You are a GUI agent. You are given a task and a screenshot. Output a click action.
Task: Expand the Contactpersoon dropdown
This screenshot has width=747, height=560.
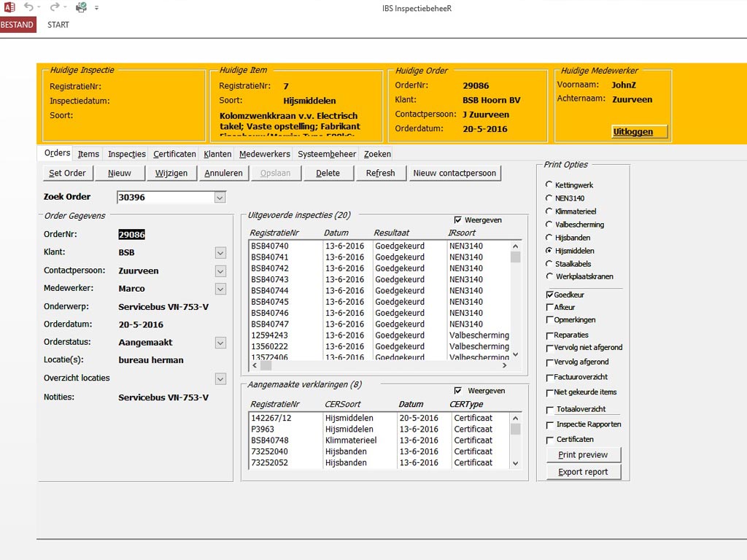[x=220, y=271]
